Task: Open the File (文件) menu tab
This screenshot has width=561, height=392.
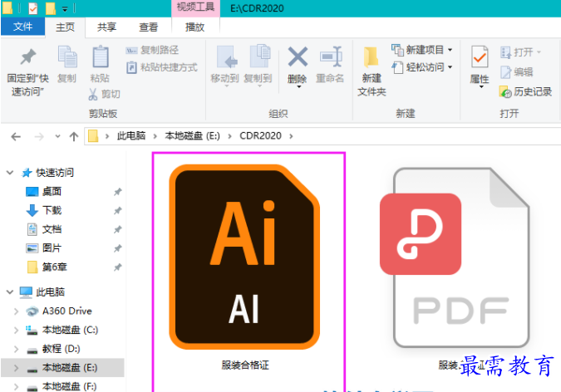Action: pos(23,27)
